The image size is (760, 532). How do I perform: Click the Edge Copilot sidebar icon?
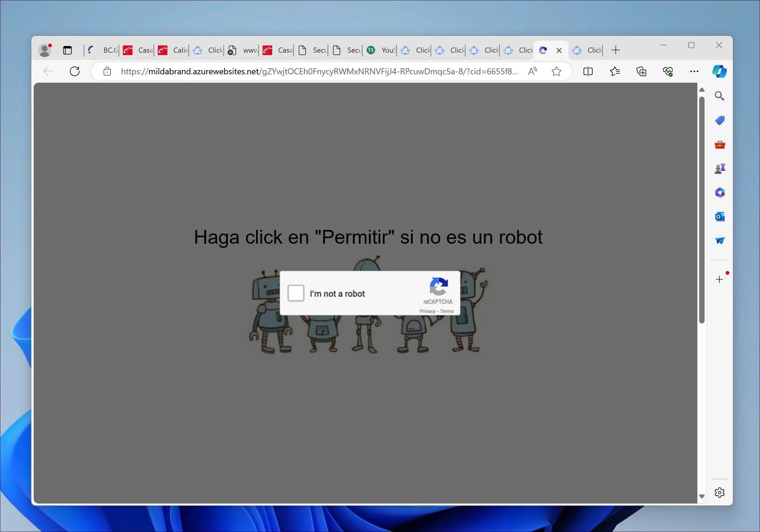coord(720,71)
